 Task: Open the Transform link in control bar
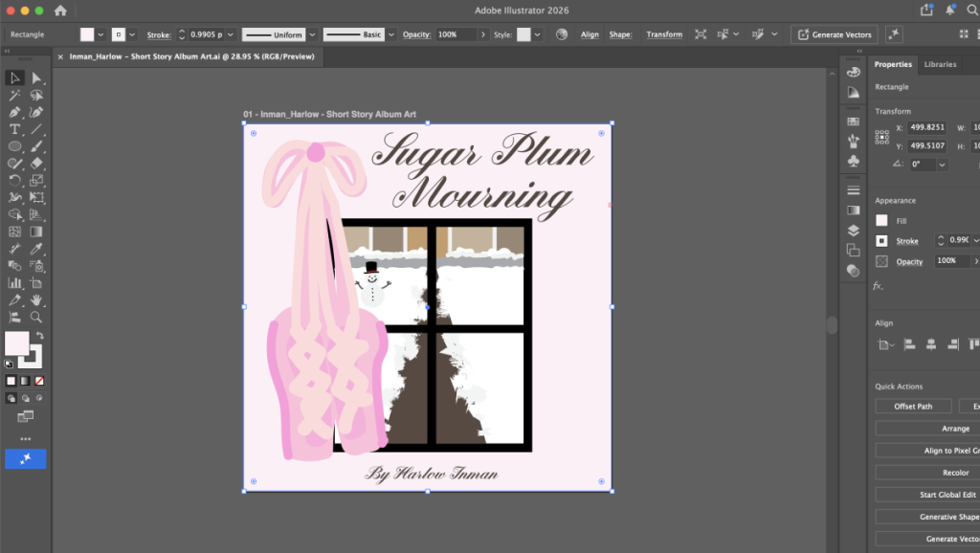(x=664, y=34)
